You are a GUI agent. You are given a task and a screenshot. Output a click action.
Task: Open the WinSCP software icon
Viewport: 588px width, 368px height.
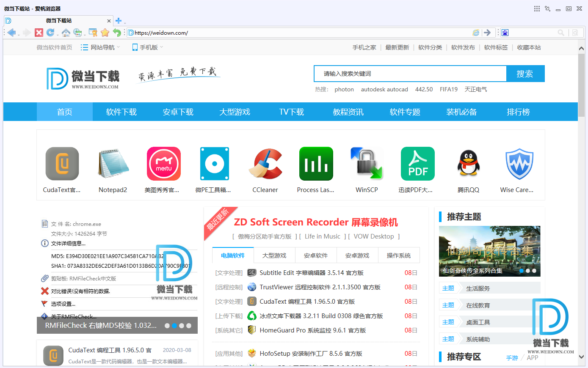(x=367, y=164)
